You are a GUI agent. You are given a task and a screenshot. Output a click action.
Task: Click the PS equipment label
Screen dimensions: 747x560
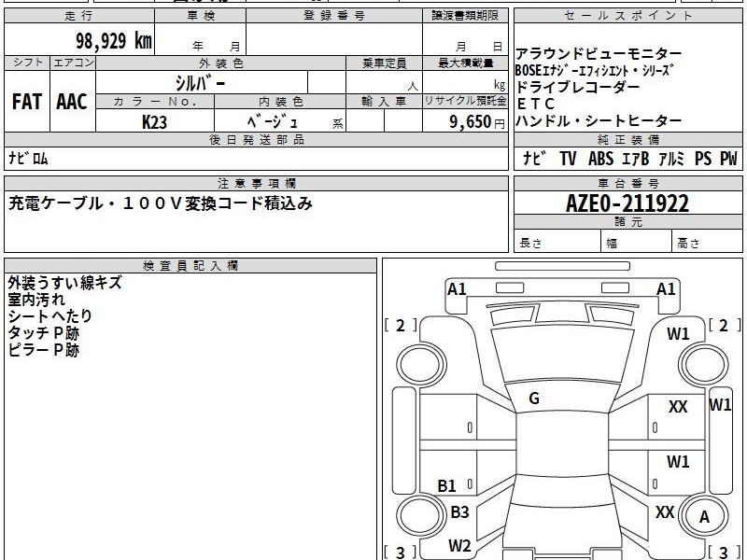click(x=703, y=158)
